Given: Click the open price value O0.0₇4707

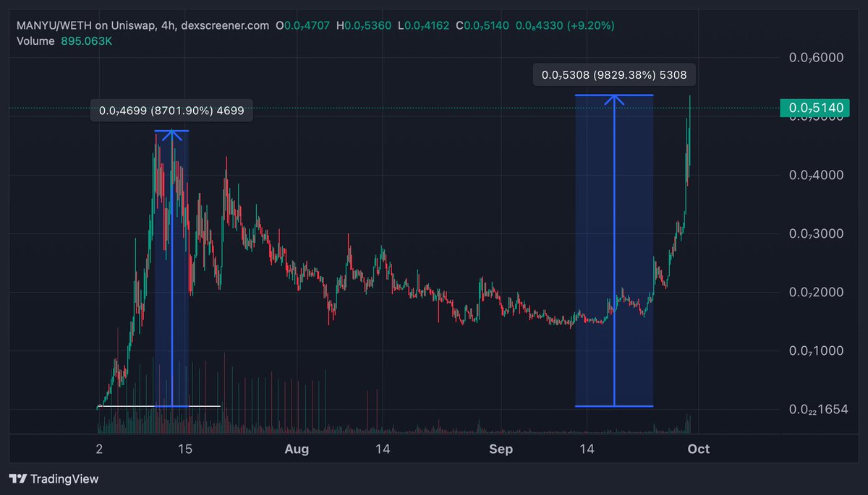Looking at the screenshot, I should 303,25.
